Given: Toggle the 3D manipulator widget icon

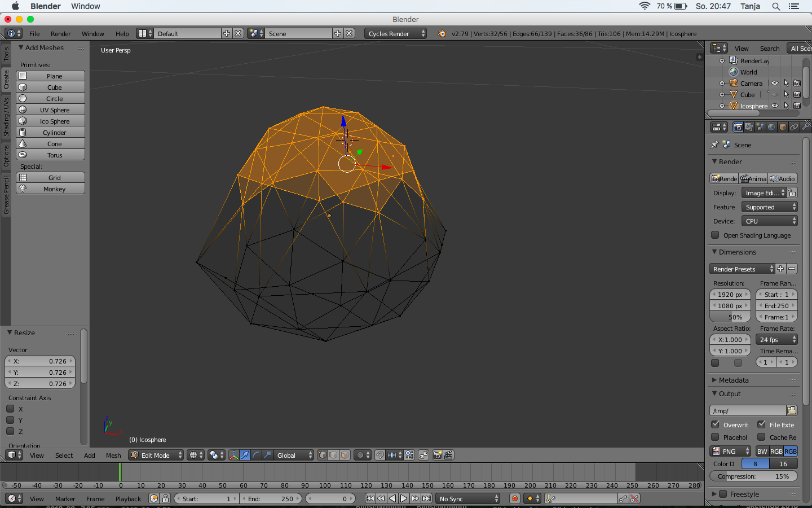Looking at the screenshot, I should point(233,455).
